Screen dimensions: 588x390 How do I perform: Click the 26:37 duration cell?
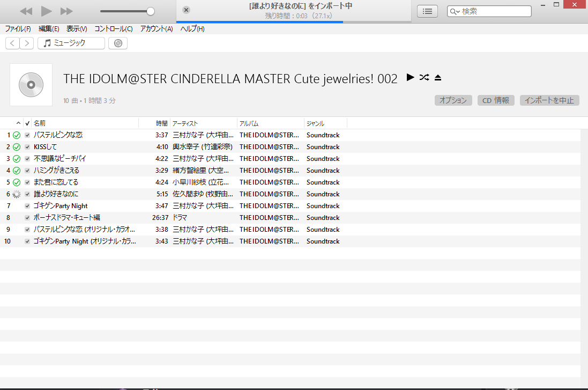click(x=160, y=218)
